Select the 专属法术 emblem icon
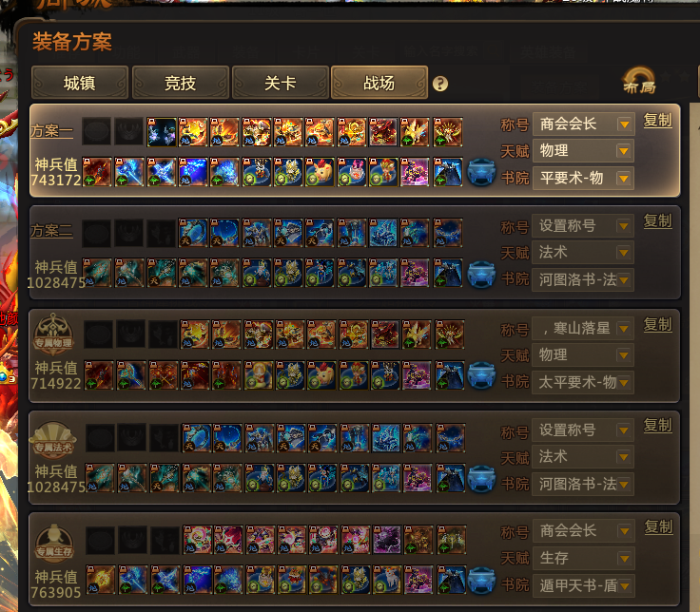 (x=53, y=440)
